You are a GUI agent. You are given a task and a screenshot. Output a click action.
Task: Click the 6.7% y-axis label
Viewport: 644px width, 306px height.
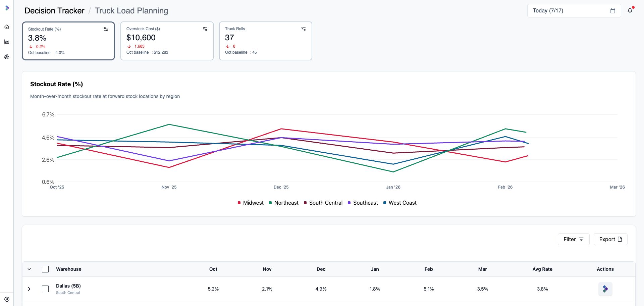(48, 114)
